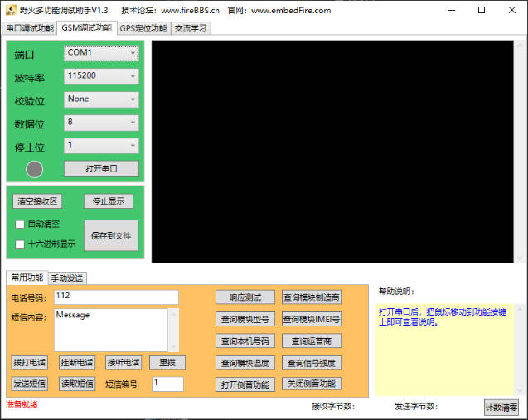528x420 pixels.
Task: Switch to 串口调试功能 tab
Action: (x=30, y=28)
